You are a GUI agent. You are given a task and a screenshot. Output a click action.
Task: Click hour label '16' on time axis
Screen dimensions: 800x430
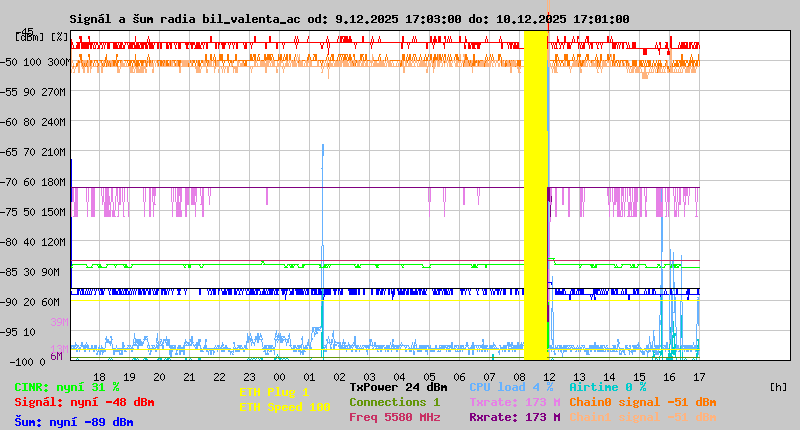tap(669, 377)
